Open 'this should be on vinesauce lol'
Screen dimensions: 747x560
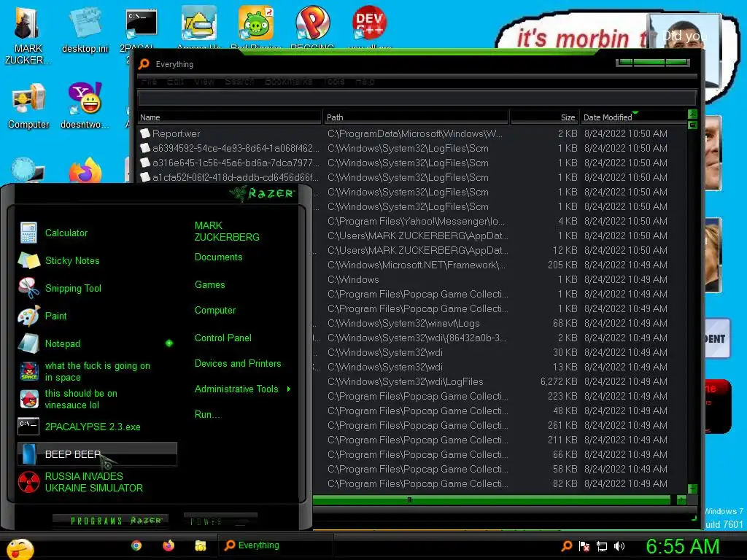coord(96,399)
